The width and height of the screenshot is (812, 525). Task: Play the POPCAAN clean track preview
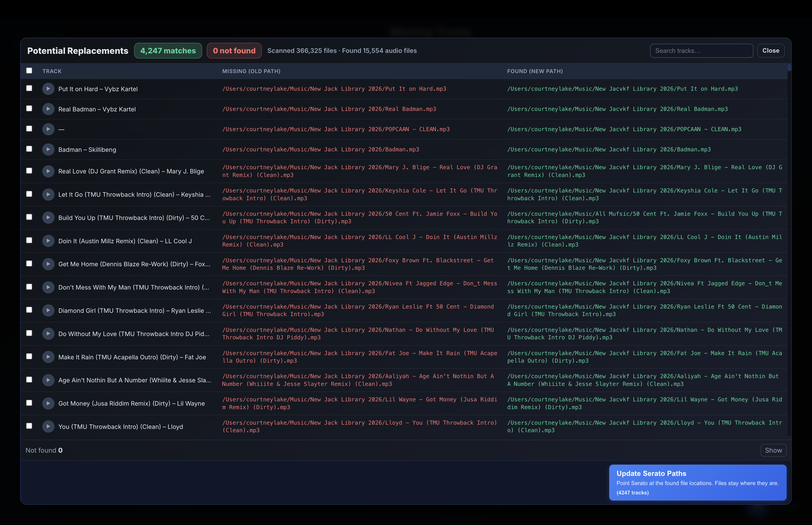[x=48, y=129]
